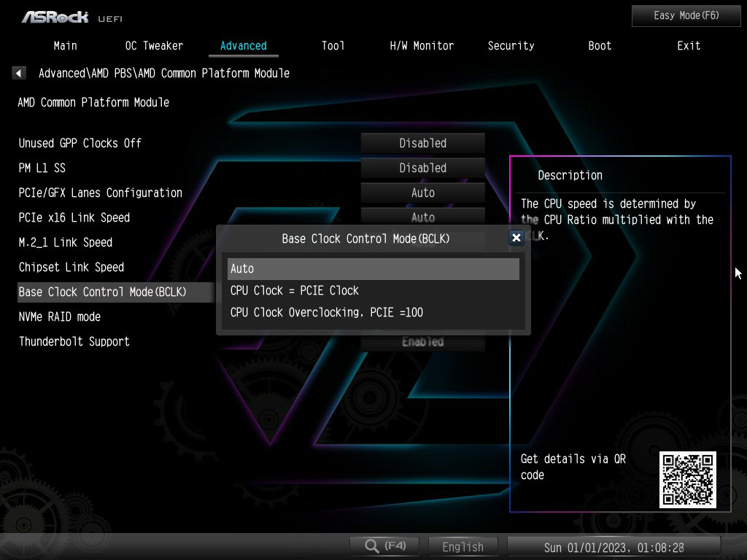This screenshot has height=560, width=747.
Task: Open PCIe x16 Link Speed Auto dropdown
Action: [x=423, y=217]
